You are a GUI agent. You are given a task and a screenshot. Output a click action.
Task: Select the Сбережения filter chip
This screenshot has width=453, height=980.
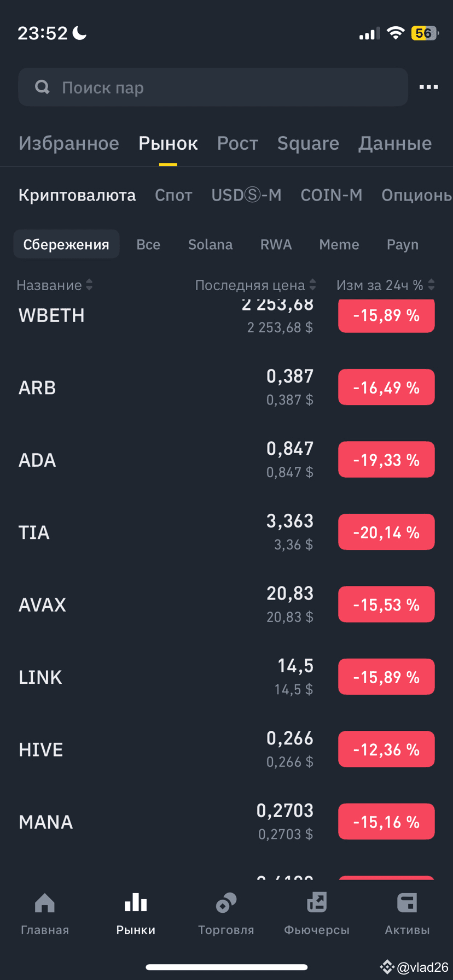click(x=66, y=244)
